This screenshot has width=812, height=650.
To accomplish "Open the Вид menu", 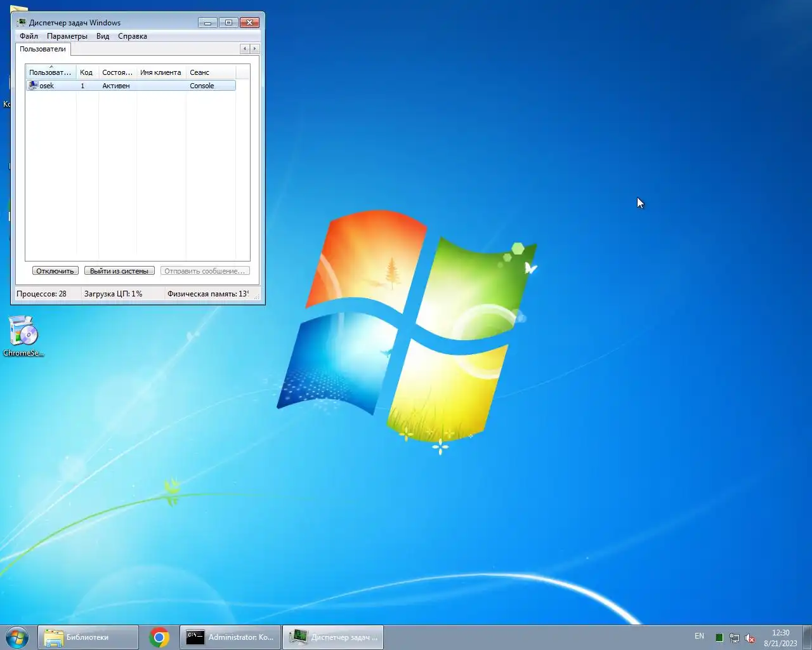I will [x=103, y=36].
